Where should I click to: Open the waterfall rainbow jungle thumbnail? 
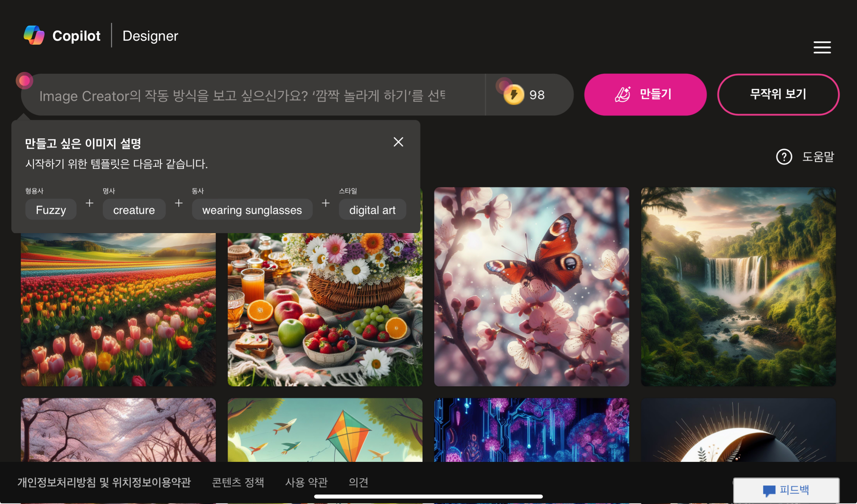[738, 286]
